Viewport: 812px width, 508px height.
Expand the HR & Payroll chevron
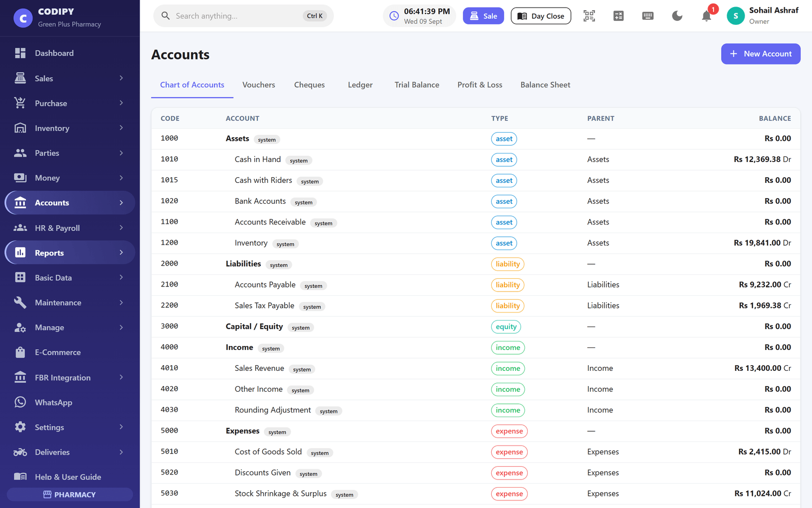tap(121, 228)
